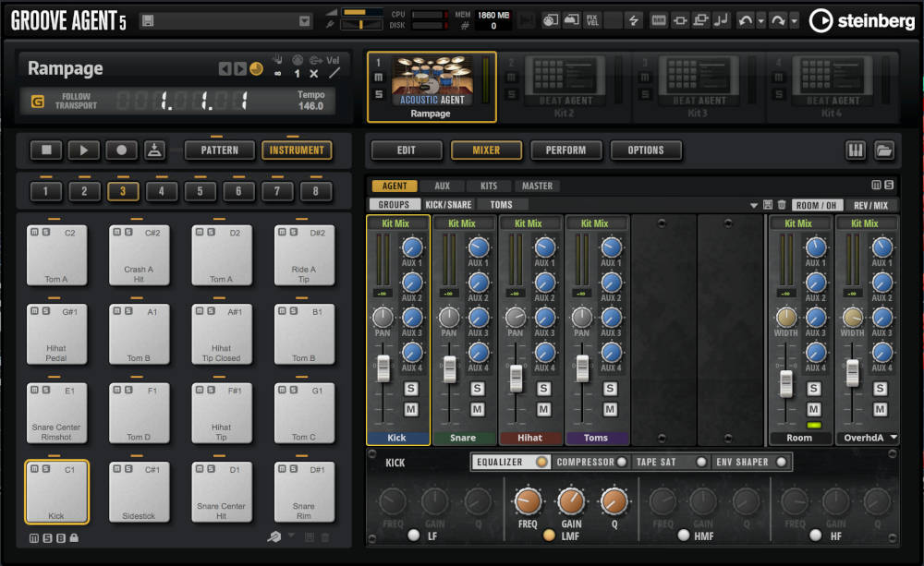
Task: Click the Undo icon in the top toolbar
Action: [747, 18]
